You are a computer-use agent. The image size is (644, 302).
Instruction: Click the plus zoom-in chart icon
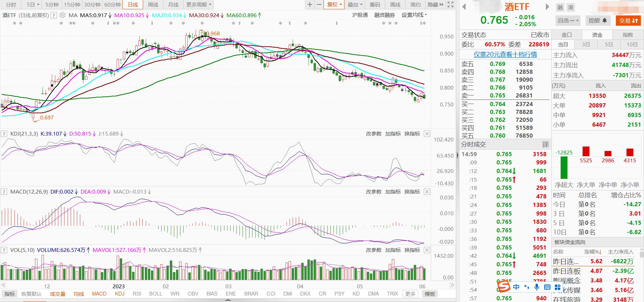(310, 4)
